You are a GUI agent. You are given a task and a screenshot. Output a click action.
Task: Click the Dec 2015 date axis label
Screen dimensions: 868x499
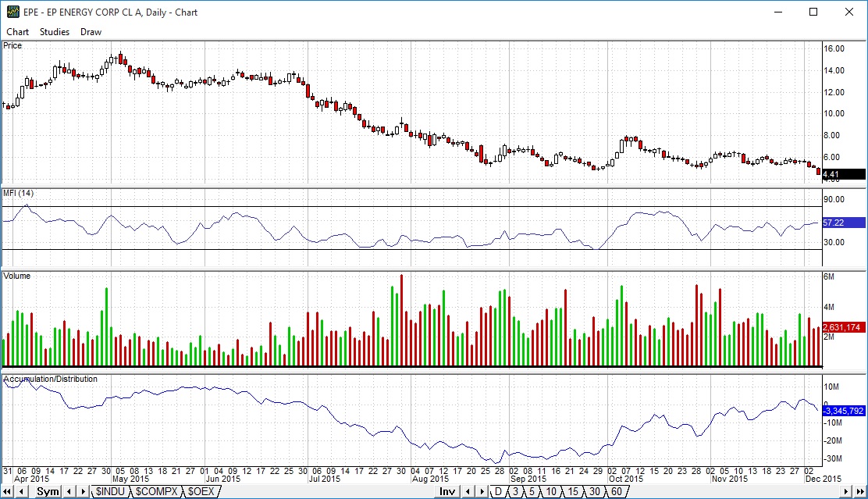(824, 479)
